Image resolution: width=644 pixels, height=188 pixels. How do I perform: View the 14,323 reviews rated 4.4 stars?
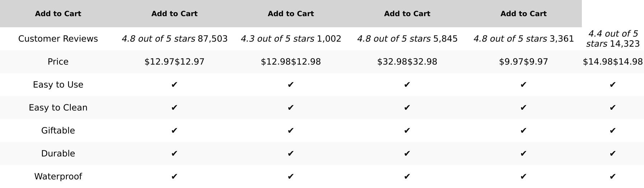[x=613, y=39]
